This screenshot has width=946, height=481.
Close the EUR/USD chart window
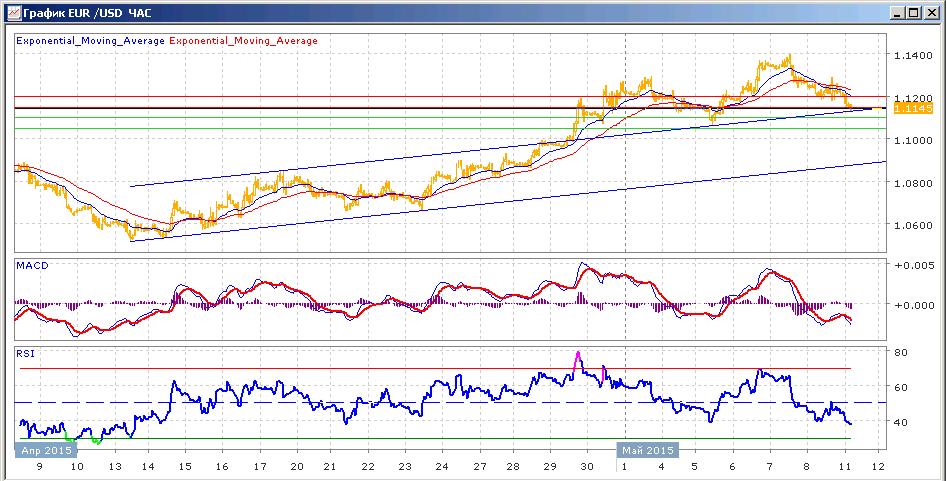tap(930, 12)
